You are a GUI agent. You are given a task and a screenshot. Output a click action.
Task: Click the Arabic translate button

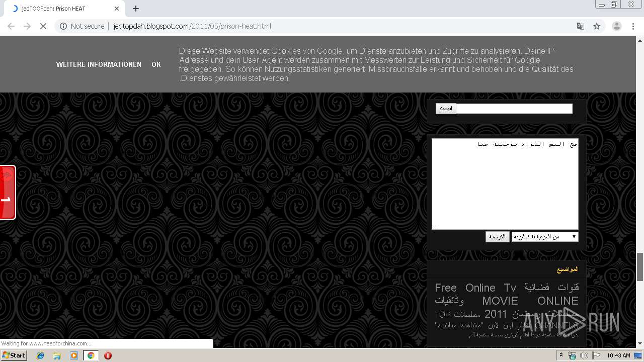(498, 237)
